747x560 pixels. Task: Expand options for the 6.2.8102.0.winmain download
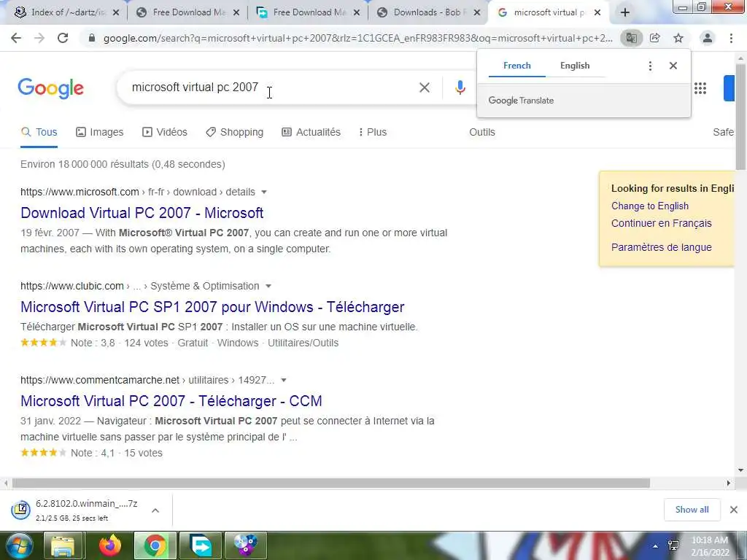(x=155, y=510)
